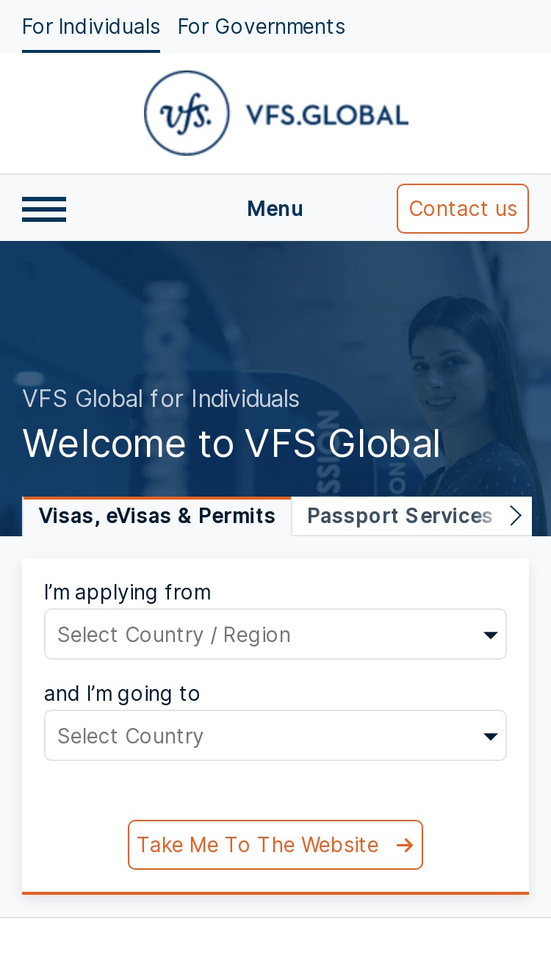Click the Contact us button
The width and height of the screenshot is (551, 980).
(463, 209)
